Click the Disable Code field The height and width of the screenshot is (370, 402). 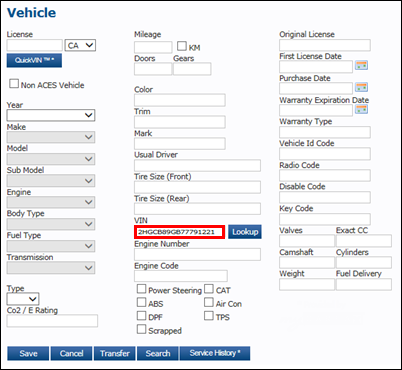[325, 197]
